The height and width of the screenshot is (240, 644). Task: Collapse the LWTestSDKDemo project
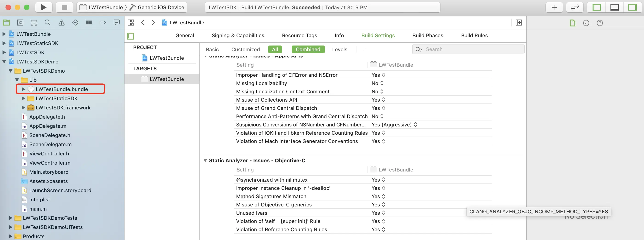4,62
